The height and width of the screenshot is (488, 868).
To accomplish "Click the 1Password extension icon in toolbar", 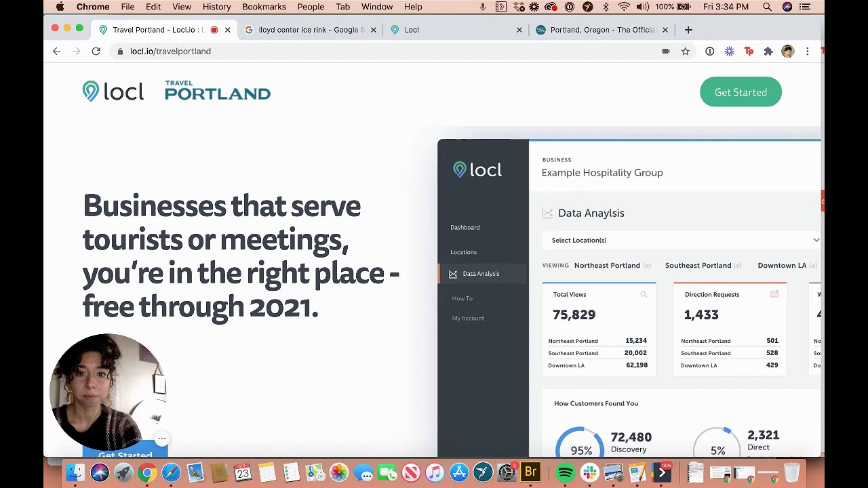I will (709, 52).
